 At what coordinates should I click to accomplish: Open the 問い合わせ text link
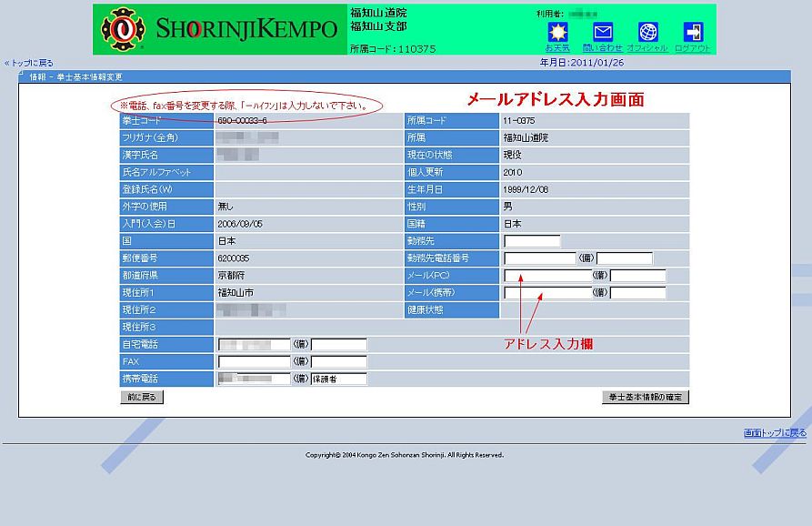[x=602, y=48]
